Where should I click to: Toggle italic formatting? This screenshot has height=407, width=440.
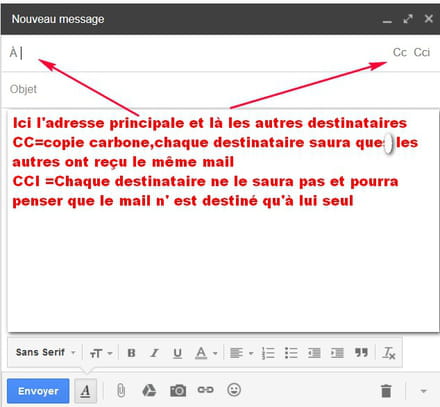[x=154, y=353]
